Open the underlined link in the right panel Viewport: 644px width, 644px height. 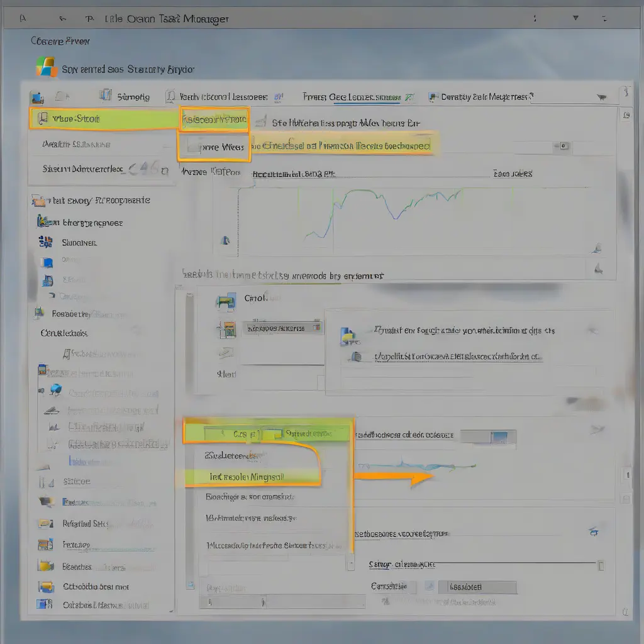(458, 357)
